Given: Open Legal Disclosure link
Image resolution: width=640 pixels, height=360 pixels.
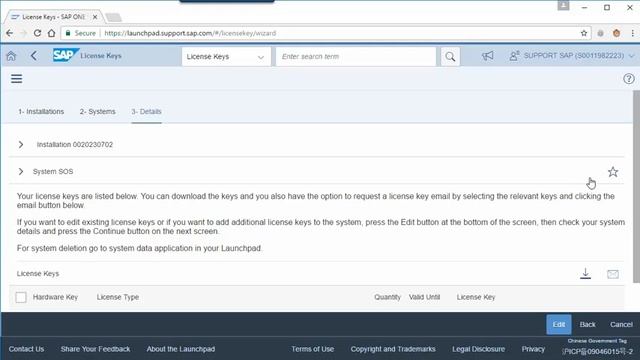Looking at the screenshot, I should tap(478, 349).
